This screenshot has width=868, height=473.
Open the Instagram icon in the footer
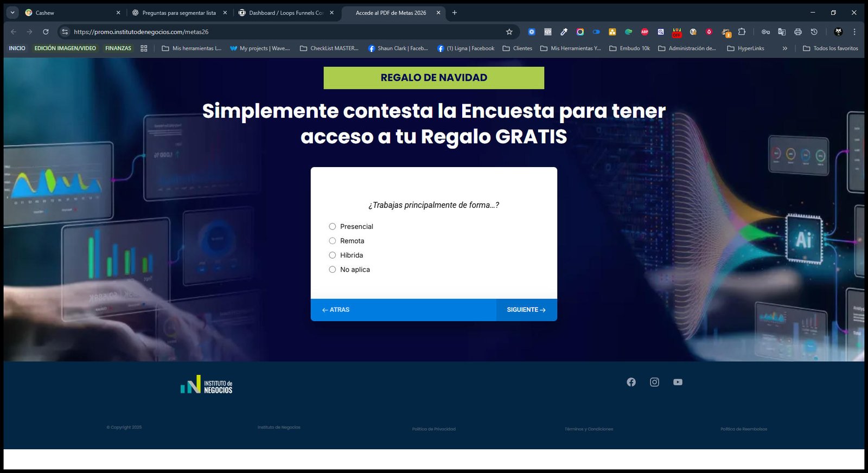pos(654,382)
